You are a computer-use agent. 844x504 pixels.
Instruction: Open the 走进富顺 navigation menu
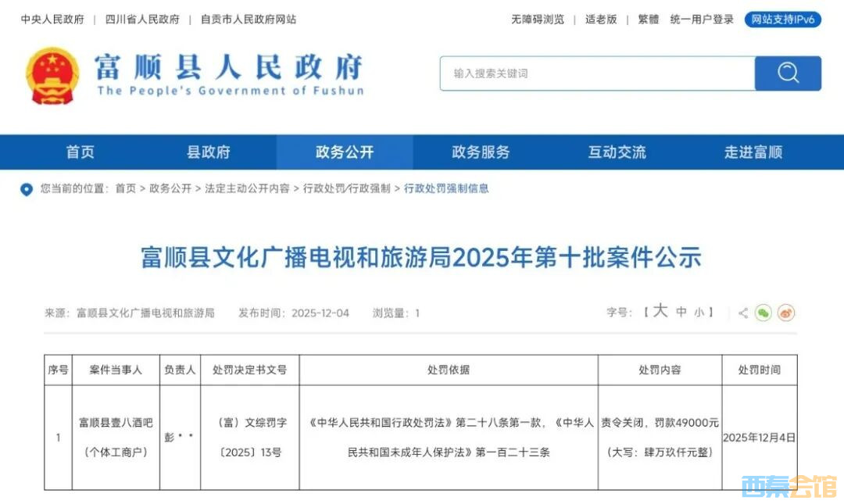pyautogui.click(x=753, y=152)
